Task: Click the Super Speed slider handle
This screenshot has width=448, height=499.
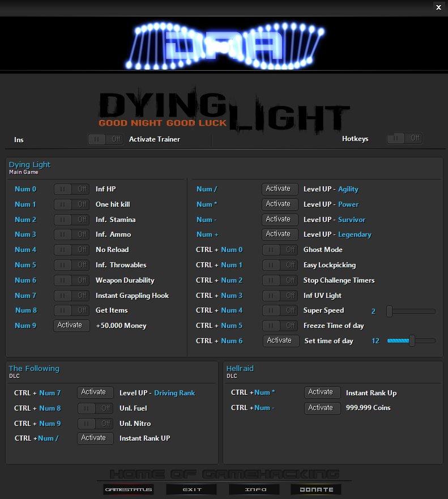Action: [390, 312]
